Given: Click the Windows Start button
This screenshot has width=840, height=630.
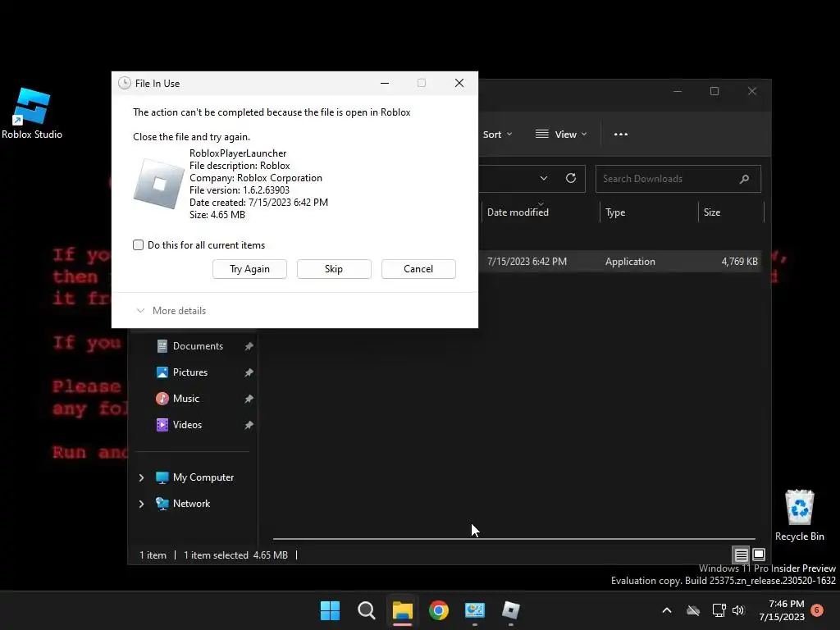Looking at the screenshot, I should click(x=330, y=610).
